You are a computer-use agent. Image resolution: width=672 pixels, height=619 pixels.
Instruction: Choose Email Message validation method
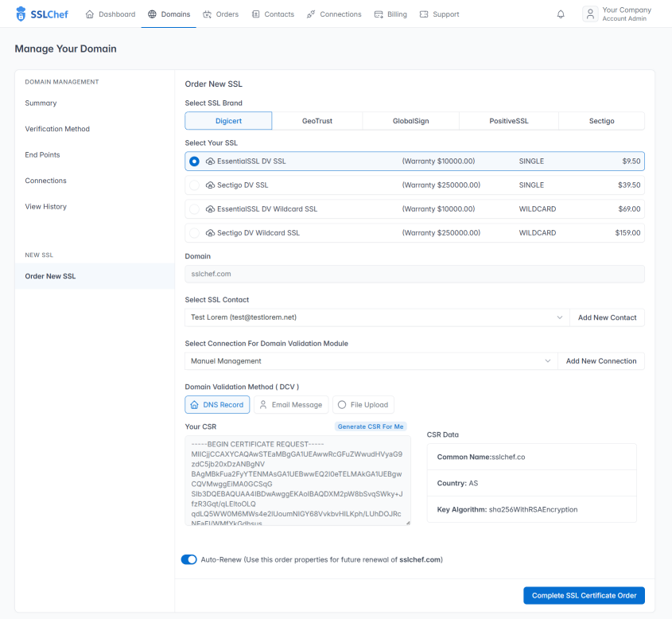click(291, 405)
